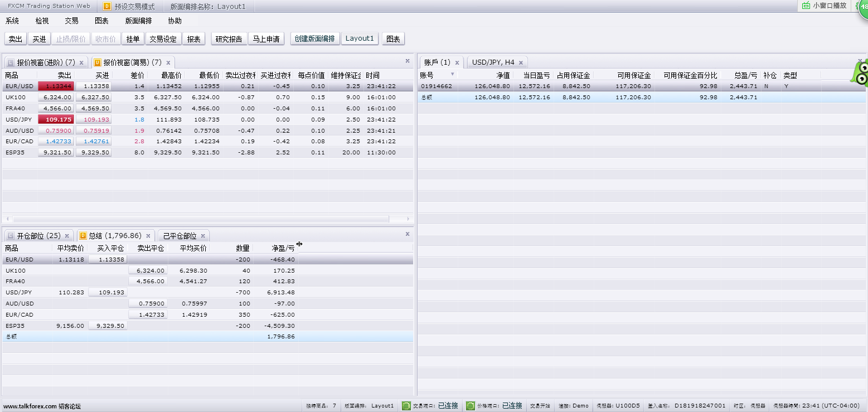Click the 小窗口播放 TV icon
The width and height of the screenshot is (868, 412).
[806, 6]
